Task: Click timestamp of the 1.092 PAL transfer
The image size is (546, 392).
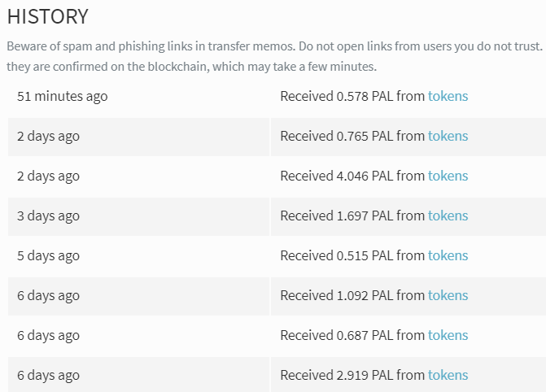Action: [48, 296]
